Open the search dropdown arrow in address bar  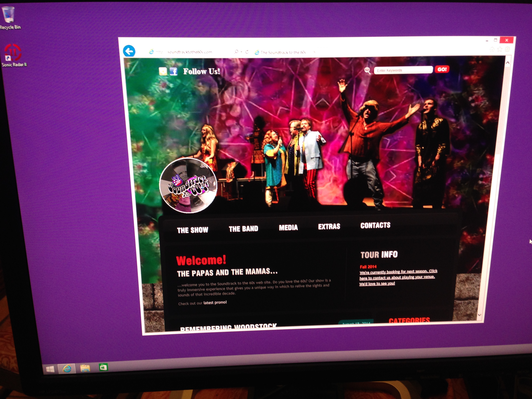[x=241, y=52]
